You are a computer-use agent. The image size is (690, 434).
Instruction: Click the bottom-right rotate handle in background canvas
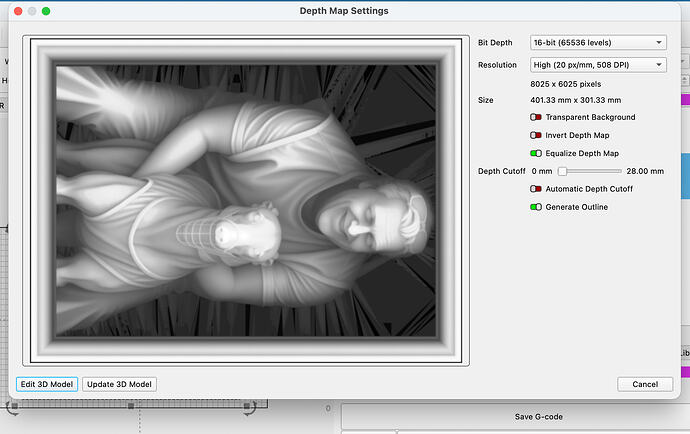pyautogui.click(x=248, y=407)
